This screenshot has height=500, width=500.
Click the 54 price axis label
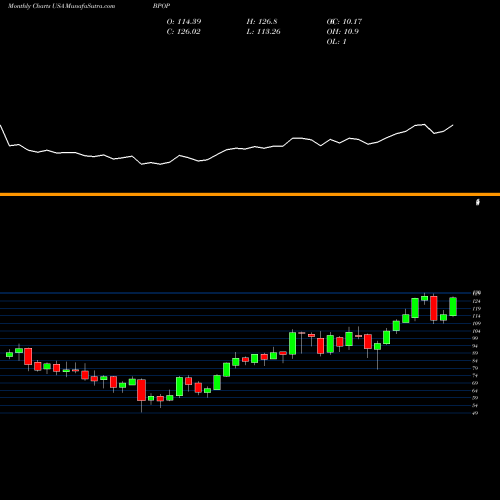pyautogui.click(x=475, y=406)
